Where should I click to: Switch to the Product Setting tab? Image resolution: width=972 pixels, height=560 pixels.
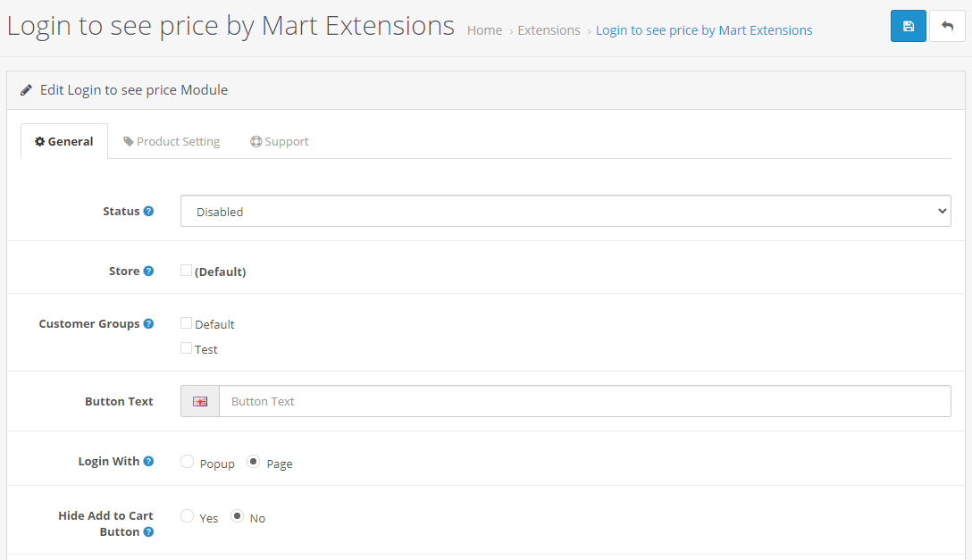click(x=172, y=140)
